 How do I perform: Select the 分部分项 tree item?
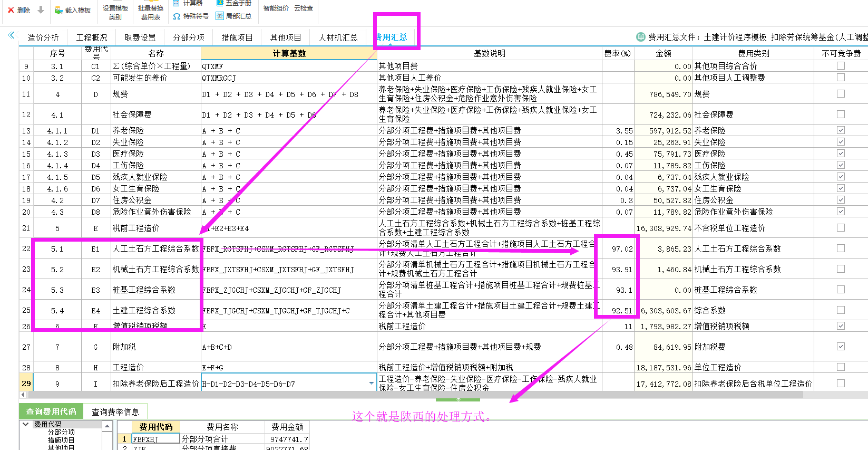coord(61,432)
